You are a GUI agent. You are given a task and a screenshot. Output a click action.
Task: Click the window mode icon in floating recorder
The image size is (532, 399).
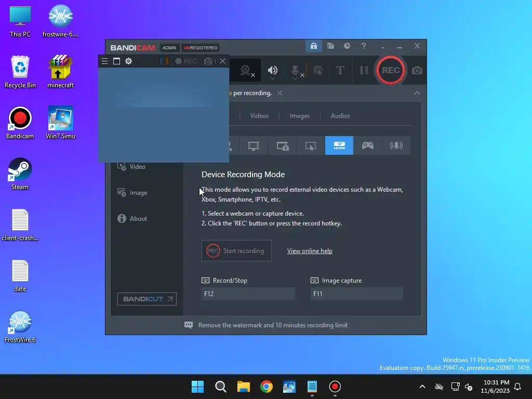click(117, 61)
